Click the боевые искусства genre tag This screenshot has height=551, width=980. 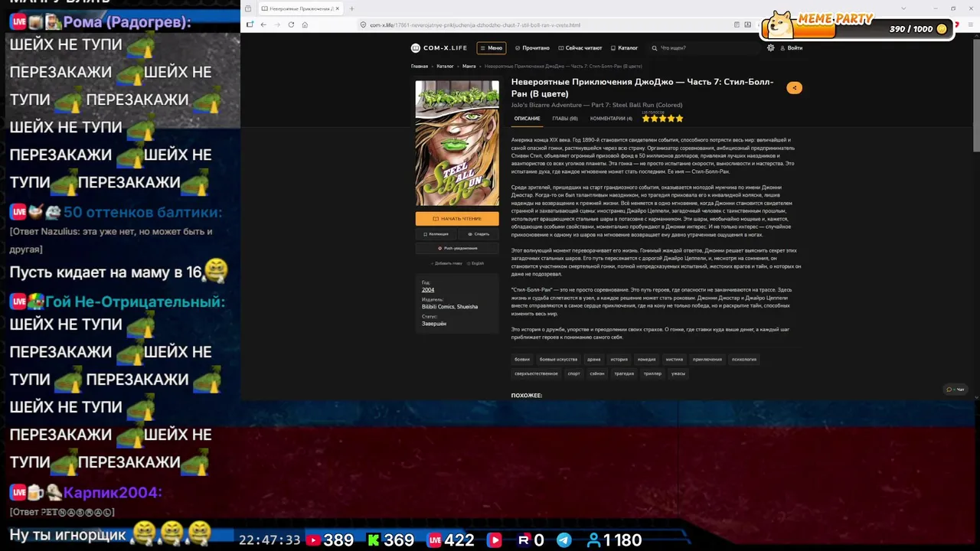[558, 359]
